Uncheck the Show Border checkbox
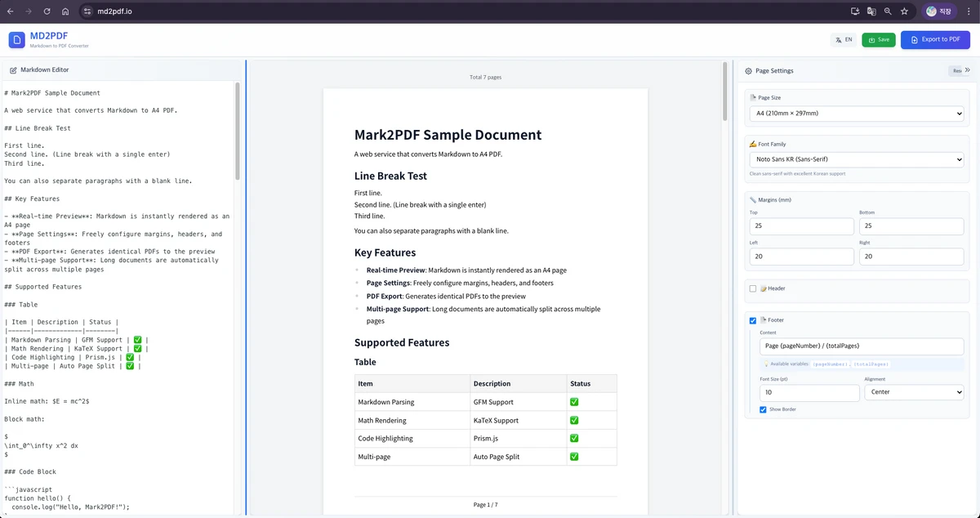980x518 pixels. tap(763, 409)
